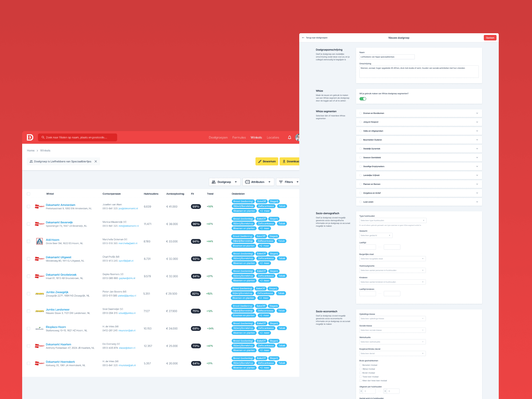Open the Geslacht dropdown
Screen dimensions: 532x399
coord(376,236)
